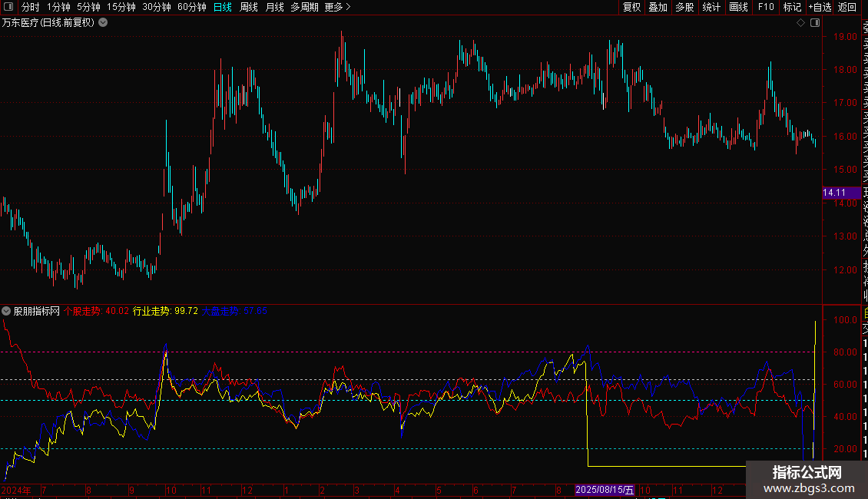Image resolution: width=868 pixels, height=499 pixels.
Task: Click the 复权 button
Action: [x=631, y=7]
